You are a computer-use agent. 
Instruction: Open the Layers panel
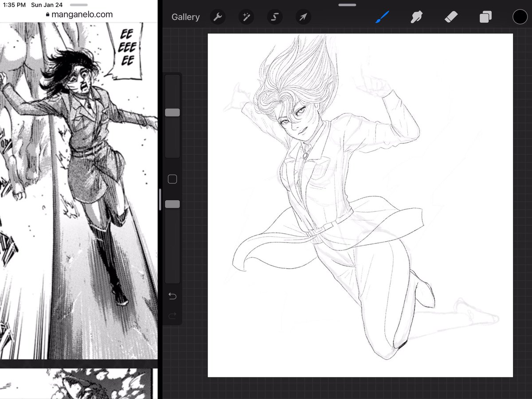click(x=485, y=17)
